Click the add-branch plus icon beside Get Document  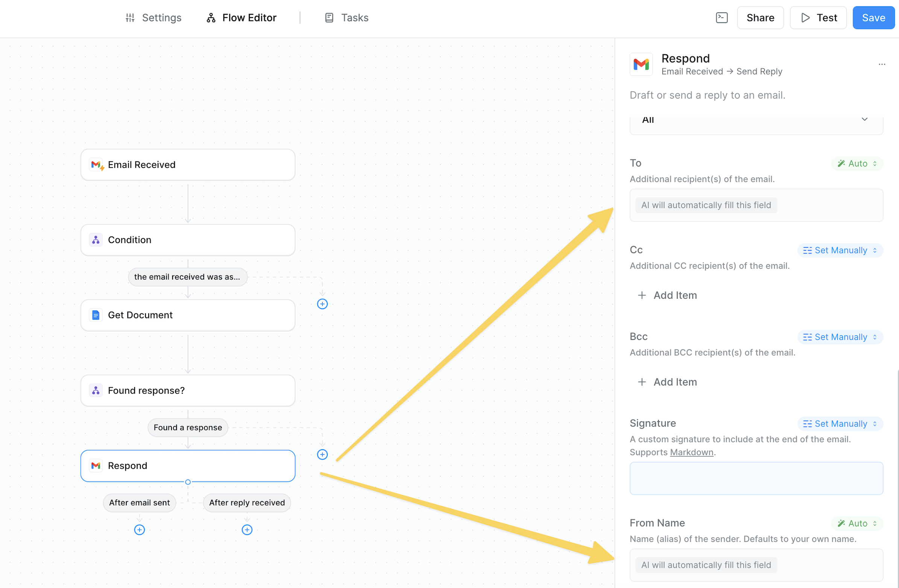(322, 304)
